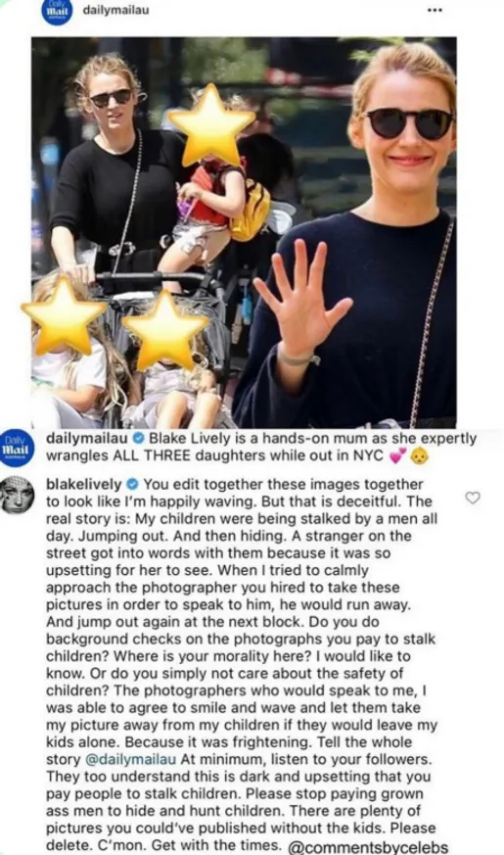Click star sticker covering child on shoulders

[210, 126]
